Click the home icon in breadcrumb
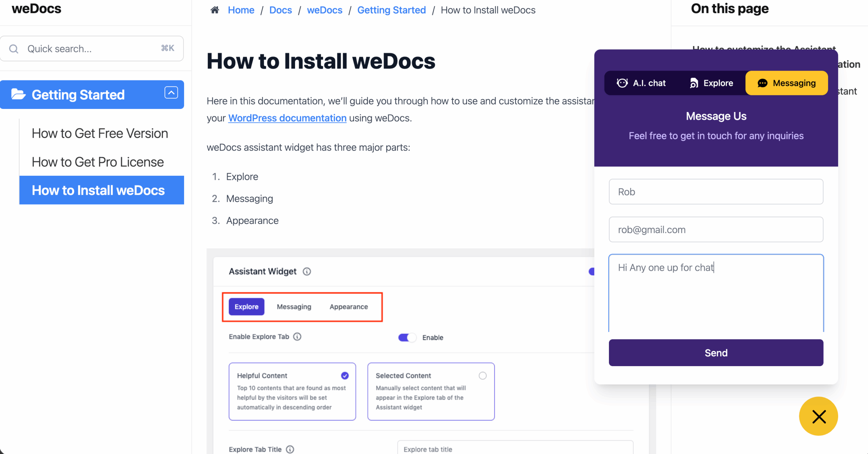 [215, 10]
